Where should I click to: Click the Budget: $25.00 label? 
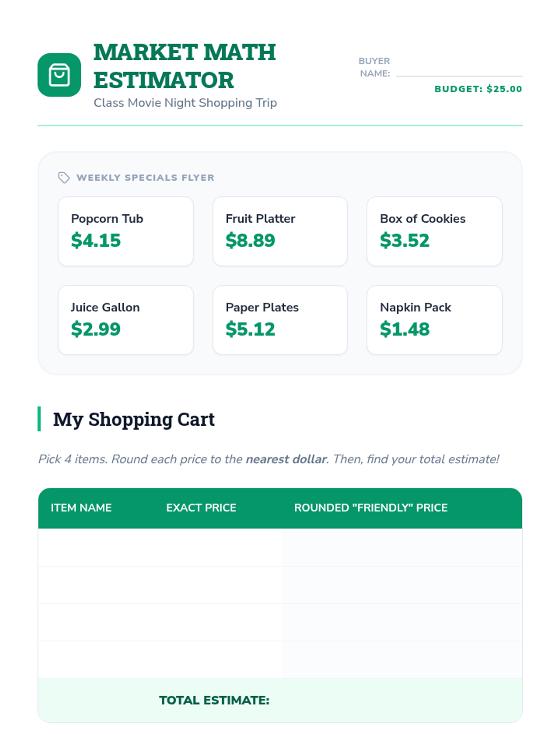478,89
